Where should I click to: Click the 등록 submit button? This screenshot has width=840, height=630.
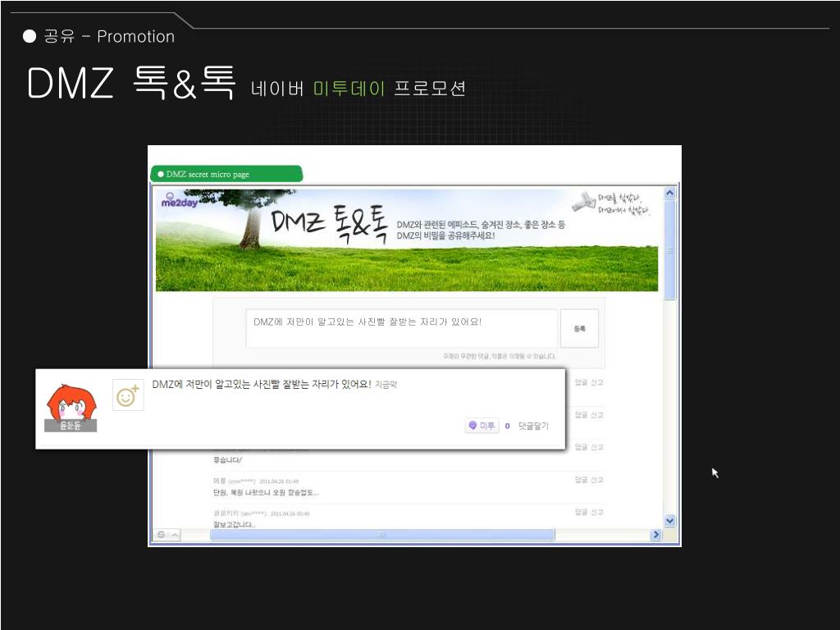pos(579,328)
